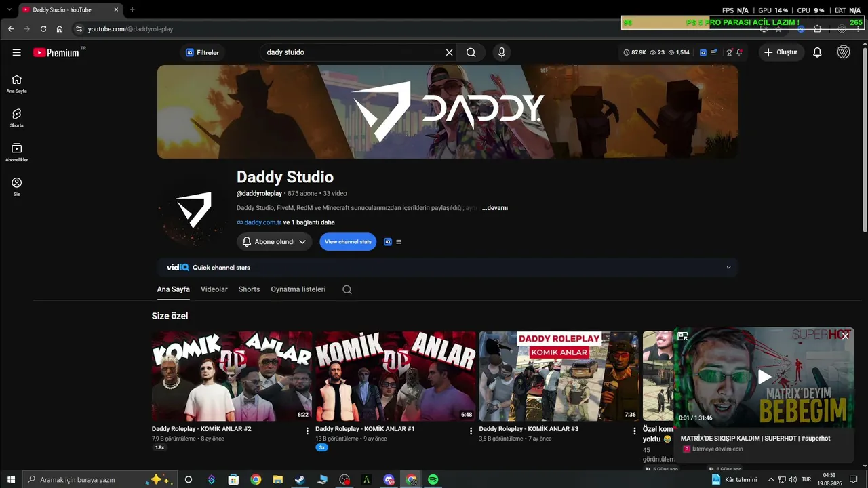
Task: Open video title KOMİK ANLAR #2
Action: click(x=201, y=429)
